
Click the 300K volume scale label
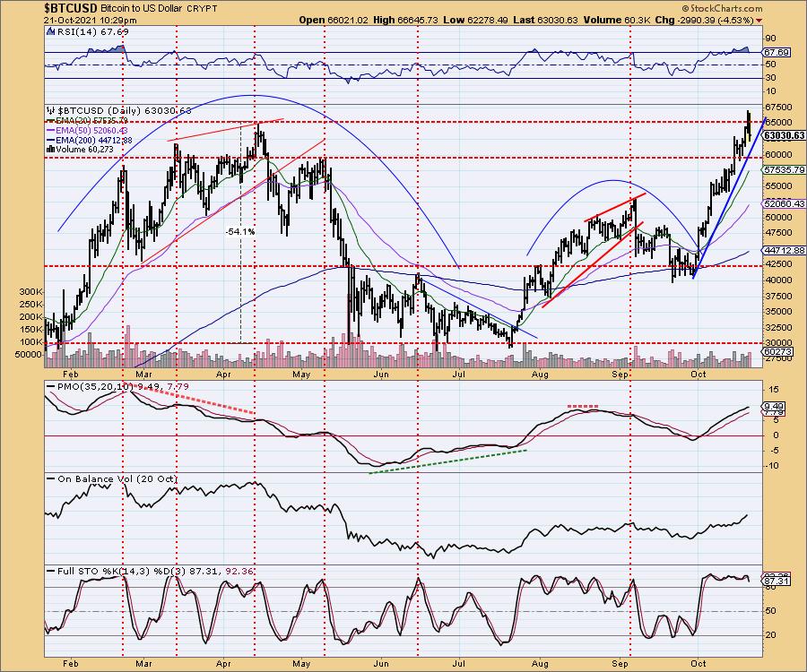(x=32, y=291)
